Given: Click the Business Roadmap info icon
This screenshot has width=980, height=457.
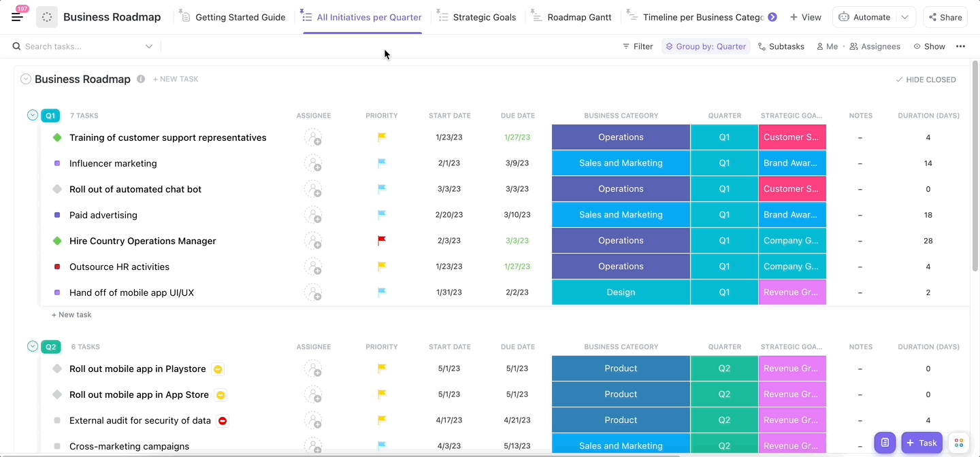Looking at the screenshot, I should point(141,79).
